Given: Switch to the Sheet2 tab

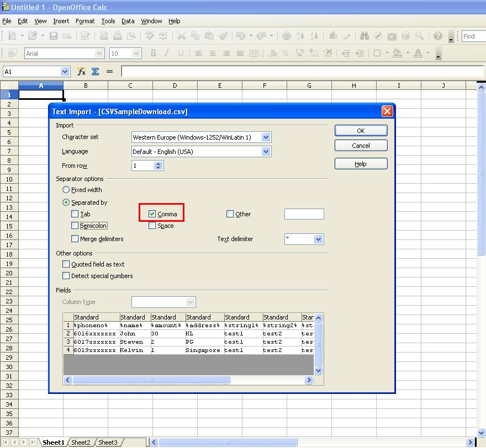Looking at the screenshot, I should [x=81, y=442].
